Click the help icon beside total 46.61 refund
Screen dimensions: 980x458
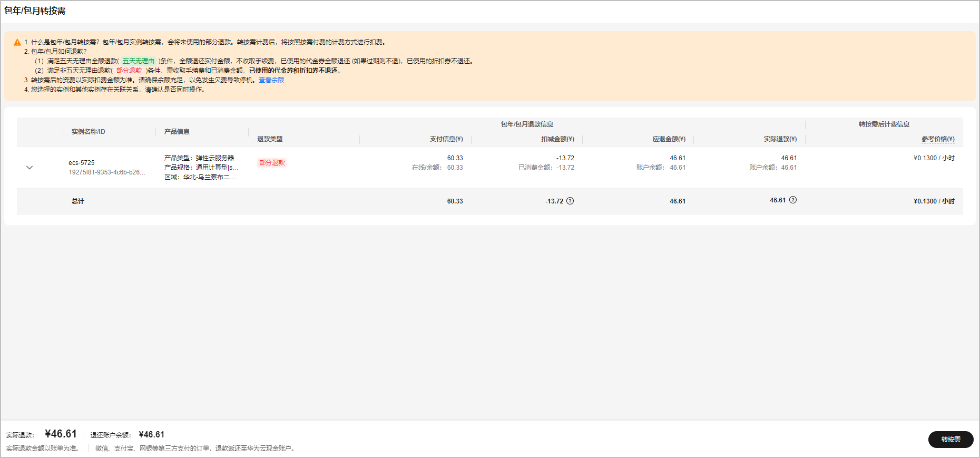tap(793, 200)
